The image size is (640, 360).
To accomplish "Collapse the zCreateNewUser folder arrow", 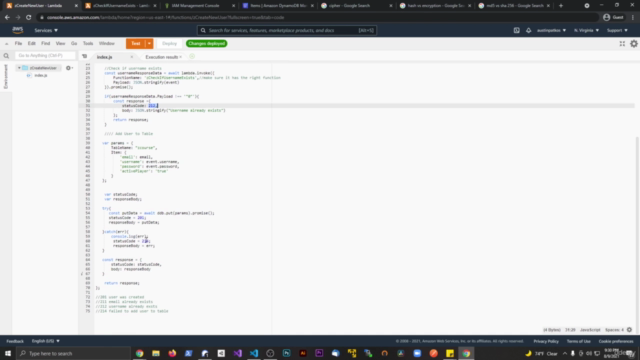I will pyautogui.click(x=19, y=68).
